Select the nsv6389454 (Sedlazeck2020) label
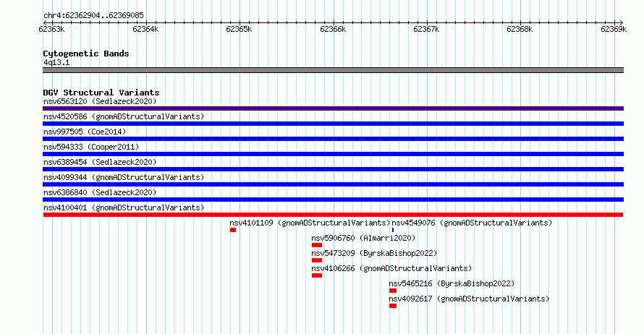 (x=100, y=162)
